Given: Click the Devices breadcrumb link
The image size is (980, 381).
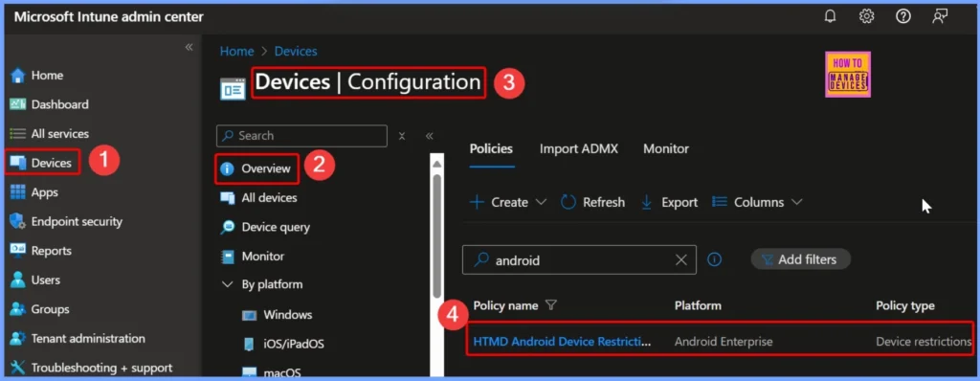Looking at the screenshot, I should 296,52.
